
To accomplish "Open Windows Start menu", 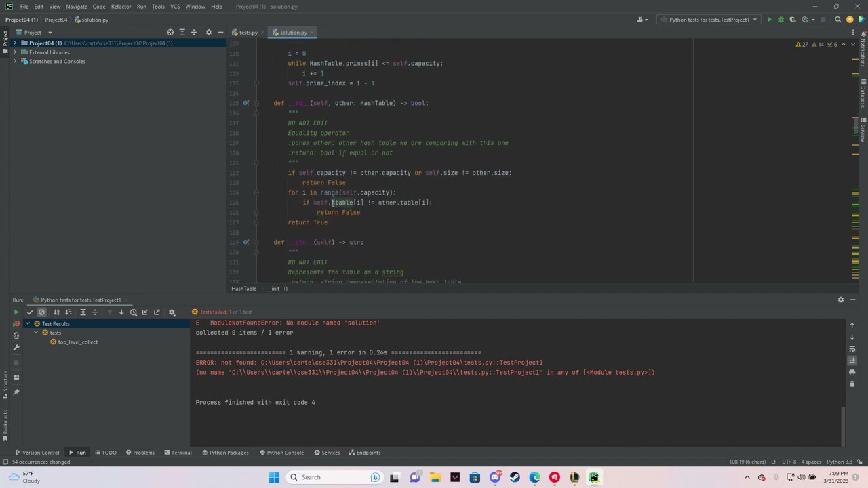I will 274,477.
